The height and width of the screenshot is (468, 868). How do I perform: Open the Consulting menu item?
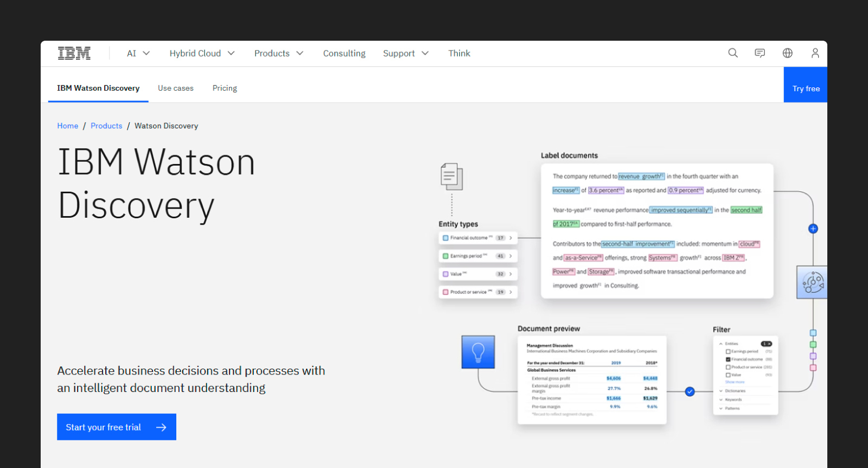(x=344, y=53)
